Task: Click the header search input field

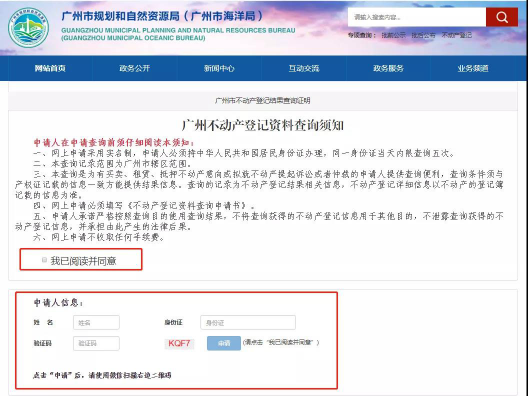Action: pos(417,17)
